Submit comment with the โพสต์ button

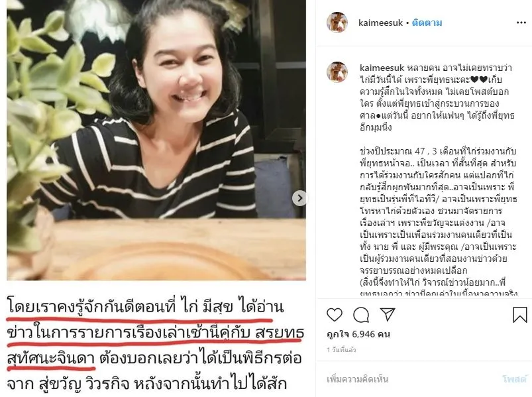(x=515, y=379)
